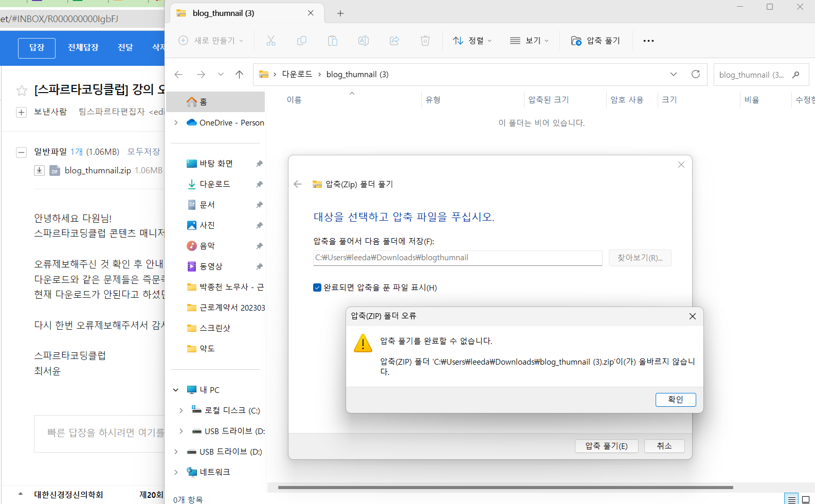Sort by 유형 column header
This screenshot has height=504, width=815.
click(433, 100)
